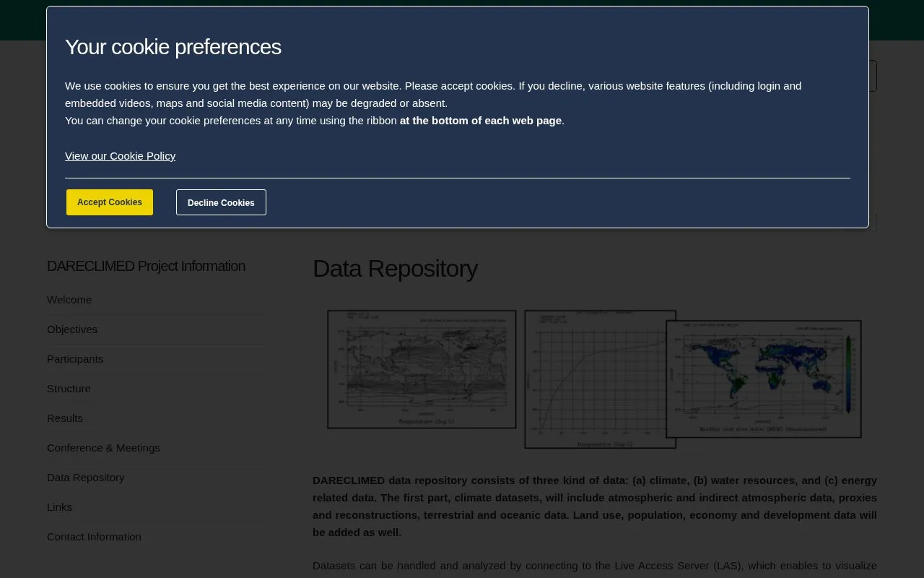Click the DARECLIMED Project Information heading
The image size is (924, 578).
[x=146, y=266]
